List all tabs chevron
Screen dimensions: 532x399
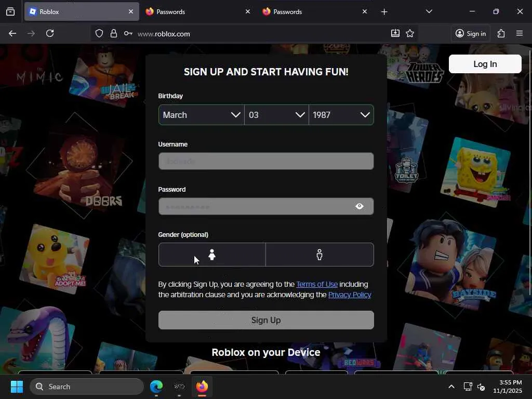429,11
